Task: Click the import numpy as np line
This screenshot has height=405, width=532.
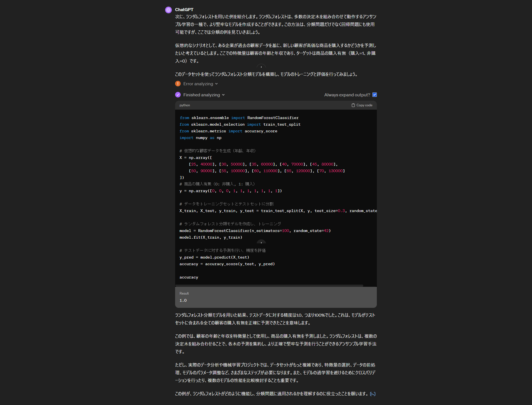Action: coord(200,138)
